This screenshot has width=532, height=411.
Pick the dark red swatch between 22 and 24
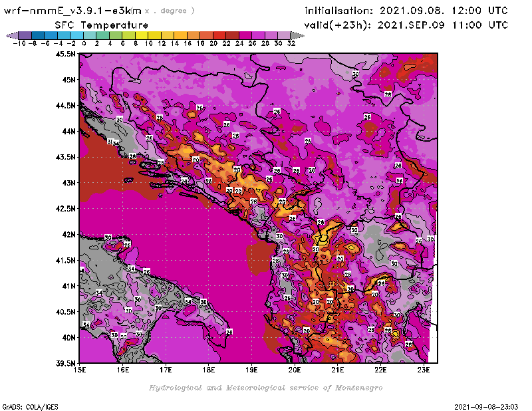pyautogui.click(x=232, y=35)
